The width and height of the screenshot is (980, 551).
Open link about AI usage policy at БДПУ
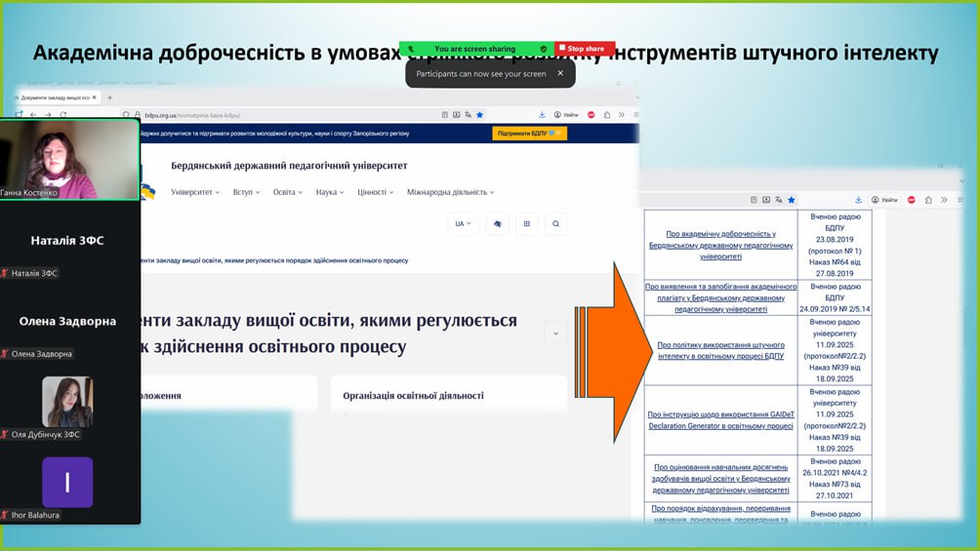point(720,350)
